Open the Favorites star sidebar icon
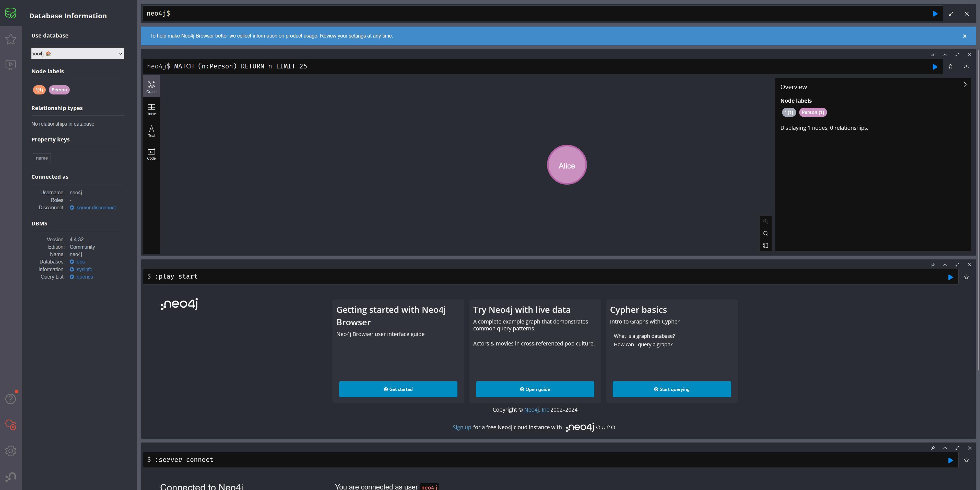The image size is (980, 490). 11,39
